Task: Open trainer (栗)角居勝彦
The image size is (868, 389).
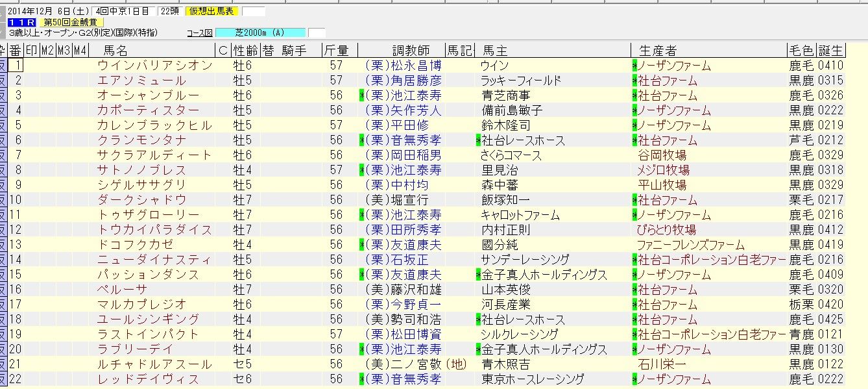Action: (x=403, y=81)
